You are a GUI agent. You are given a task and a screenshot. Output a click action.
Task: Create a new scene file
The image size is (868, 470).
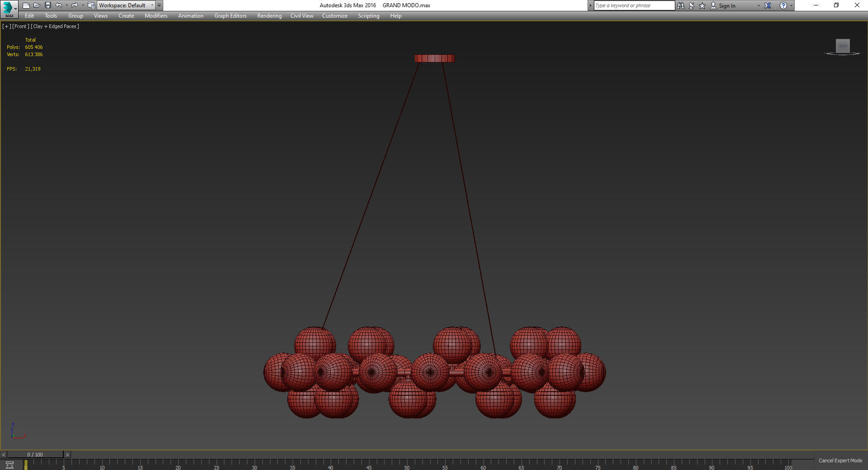click(x=26, y=5)
